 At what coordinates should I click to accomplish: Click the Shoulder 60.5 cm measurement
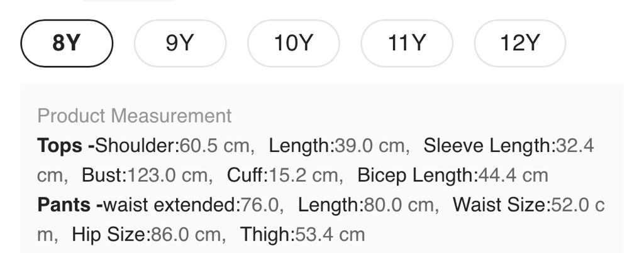[x=174, y=146]
